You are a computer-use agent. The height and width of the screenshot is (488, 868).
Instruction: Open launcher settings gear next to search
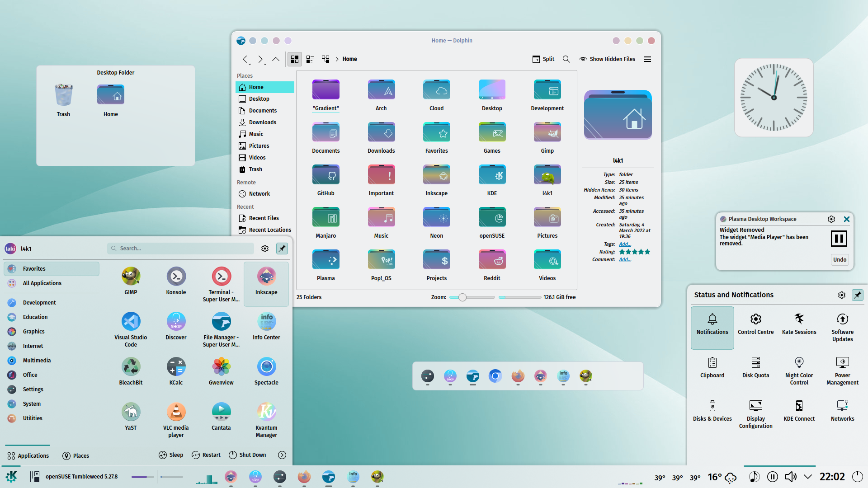265,249
